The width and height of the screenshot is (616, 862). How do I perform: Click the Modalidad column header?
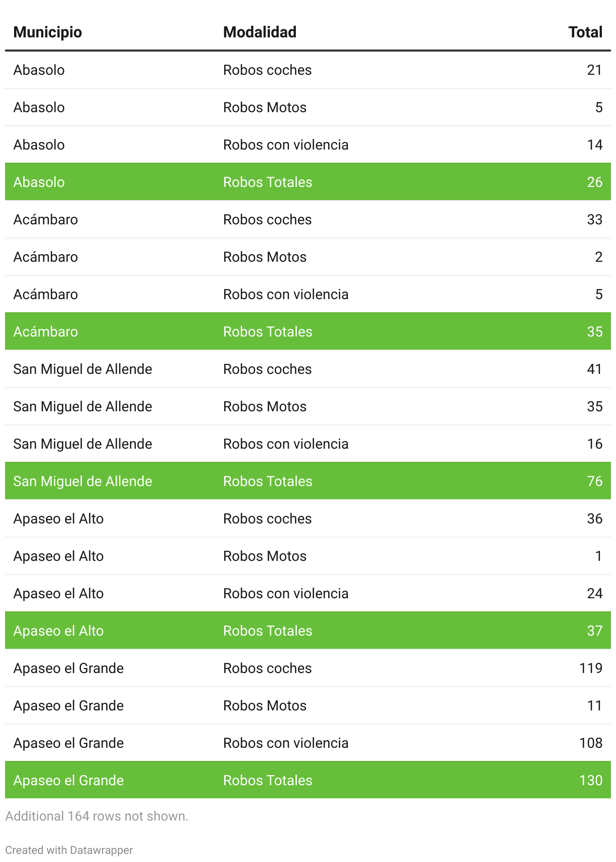pyautogui.click(x=260, y=32)
